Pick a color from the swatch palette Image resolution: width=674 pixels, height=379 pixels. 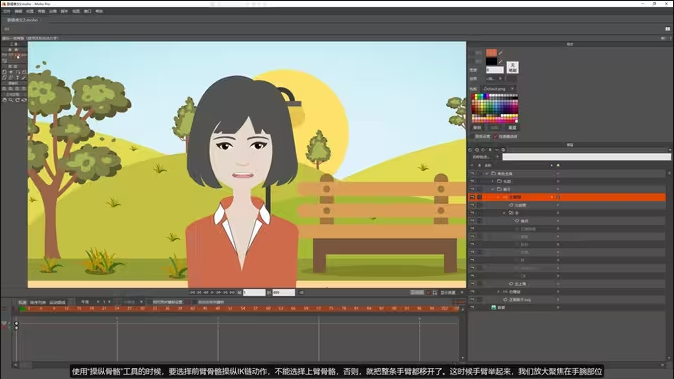click(494, 108)
